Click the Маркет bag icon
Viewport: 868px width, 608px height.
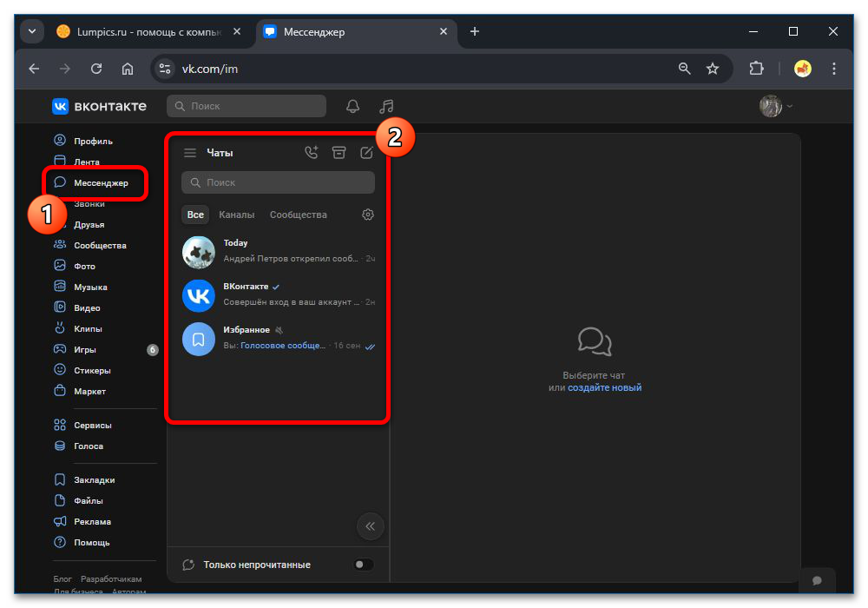pos(60,390)
